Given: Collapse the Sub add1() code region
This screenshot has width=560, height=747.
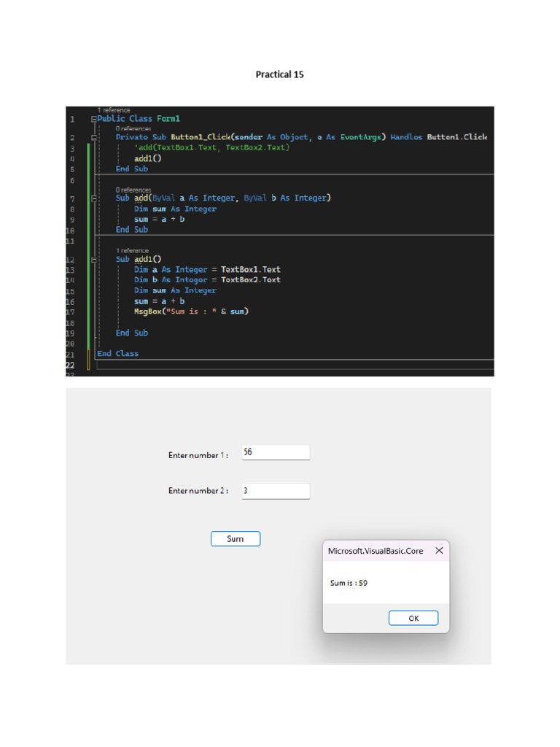Looking at the screenshot, I should pos(93,259).
